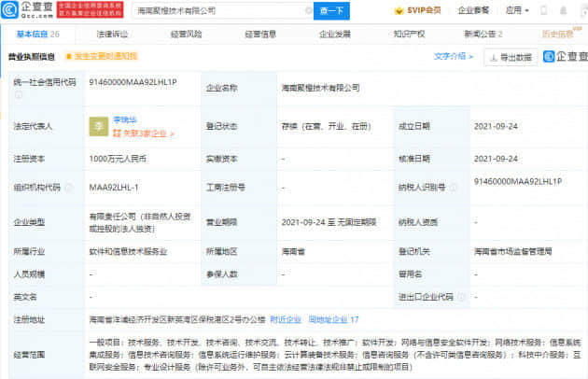Click the info icon next to 进出口企业代码

[x=461, y=297]
